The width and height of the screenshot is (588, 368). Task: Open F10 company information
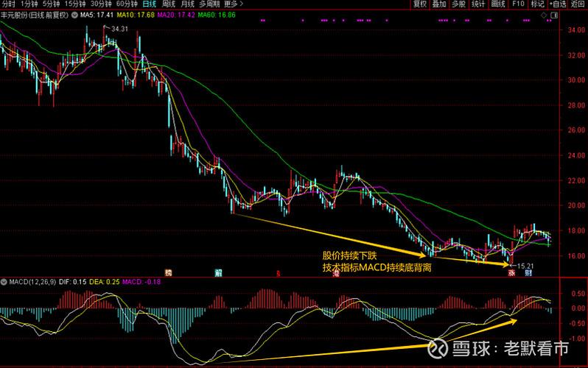click(x=518, y=4)
